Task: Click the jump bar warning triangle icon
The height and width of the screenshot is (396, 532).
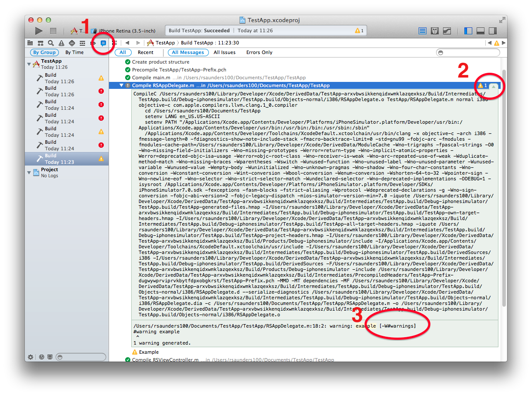Action: coord(497,43)
